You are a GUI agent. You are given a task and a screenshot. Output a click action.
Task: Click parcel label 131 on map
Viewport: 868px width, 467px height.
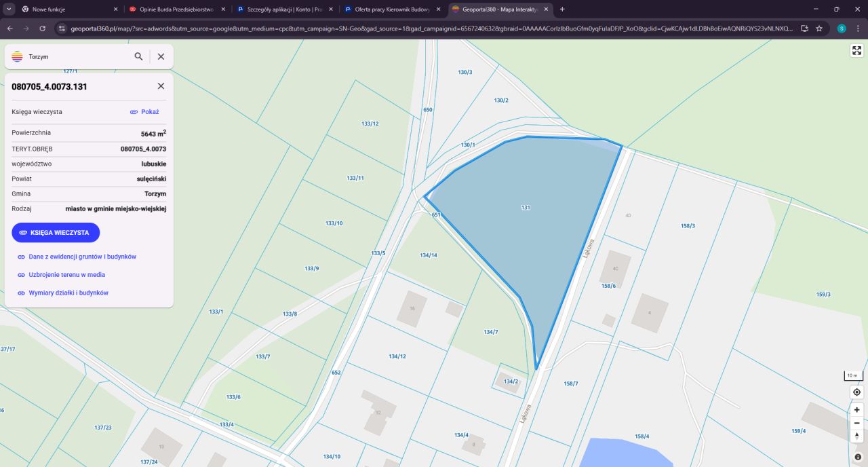(x=525, y=206)
